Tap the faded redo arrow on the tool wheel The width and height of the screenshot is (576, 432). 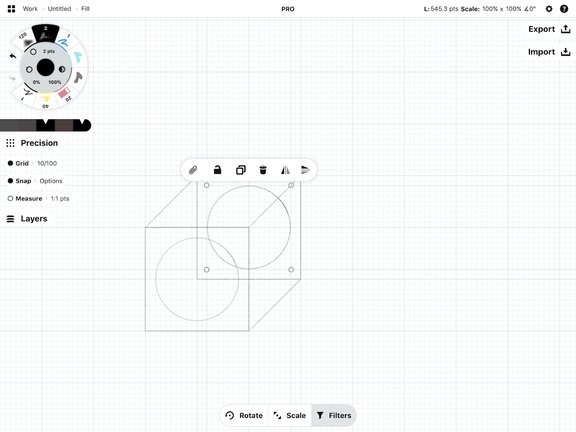pos(13,78)
